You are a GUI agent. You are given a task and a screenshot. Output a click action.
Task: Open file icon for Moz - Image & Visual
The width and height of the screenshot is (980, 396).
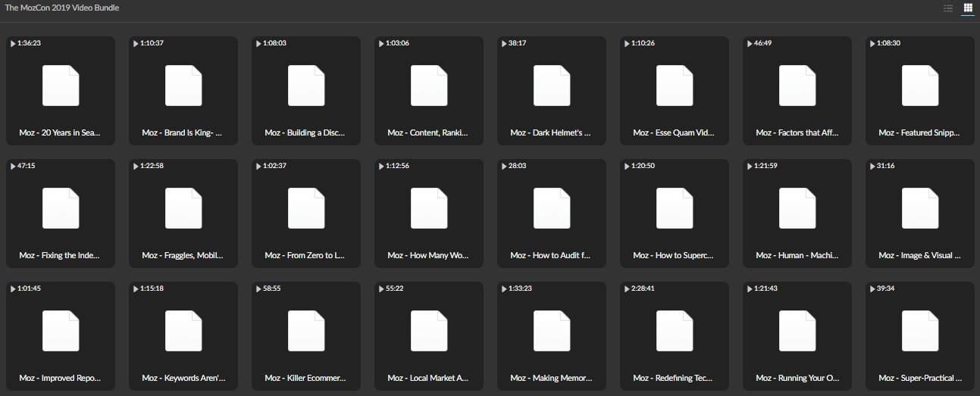(x=920, y=208)
